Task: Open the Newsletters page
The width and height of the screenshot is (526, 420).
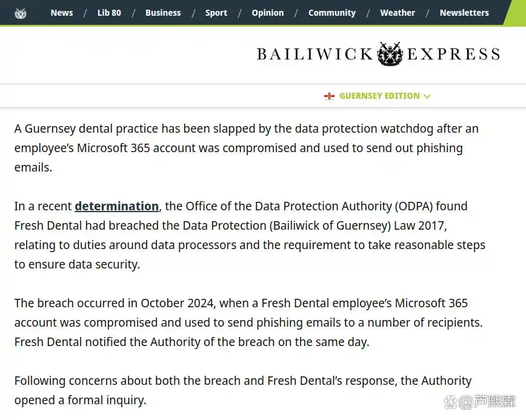Action: pos(464,13)
